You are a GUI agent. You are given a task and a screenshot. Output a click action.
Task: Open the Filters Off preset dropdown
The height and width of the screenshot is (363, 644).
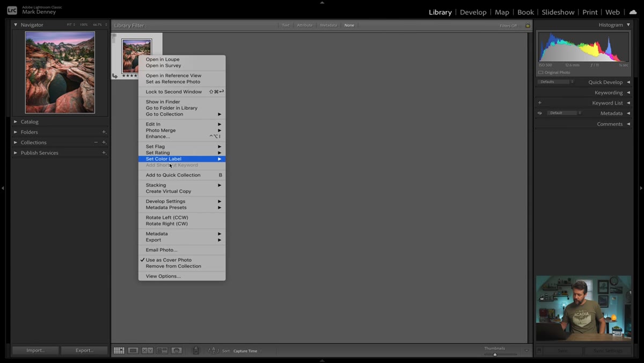[x=509, y=26]
